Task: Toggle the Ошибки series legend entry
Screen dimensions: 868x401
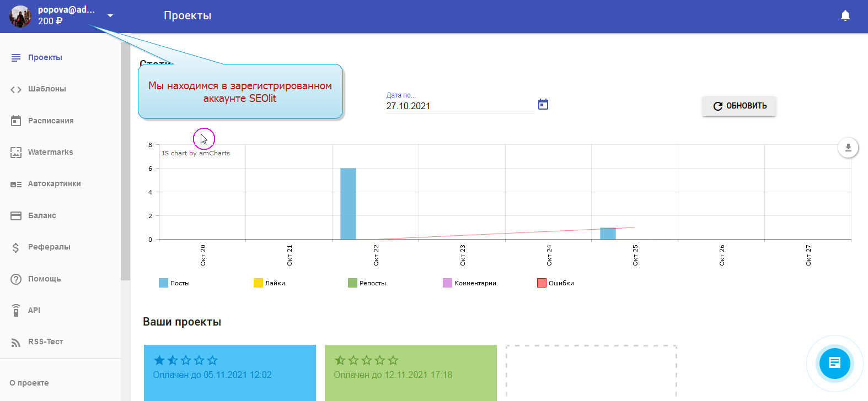Action: pos(556,283)
